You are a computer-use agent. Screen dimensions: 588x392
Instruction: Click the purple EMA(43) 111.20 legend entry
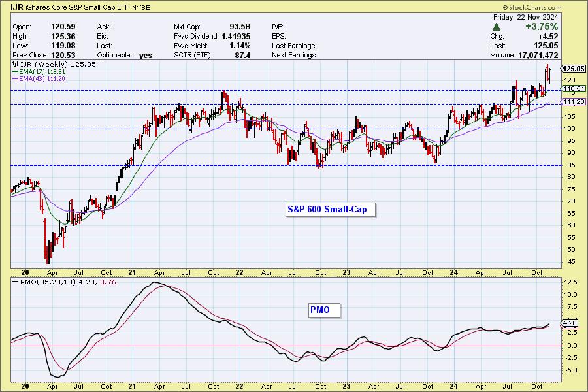[x=39, y=79]
